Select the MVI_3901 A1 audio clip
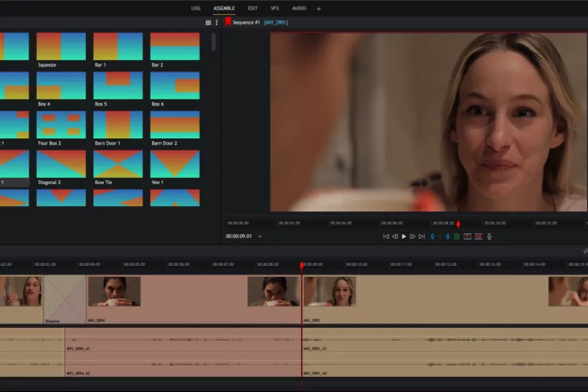The width and height of the screenshot is (588, 392). 445,340
